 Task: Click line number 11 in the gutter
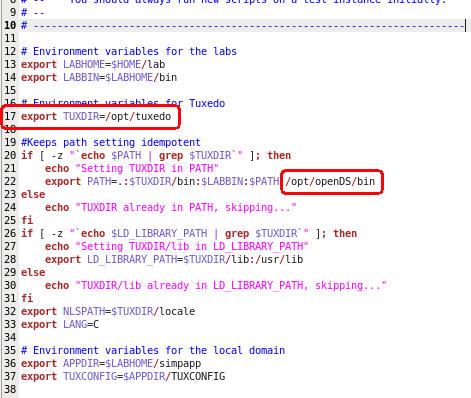click(10, 38)
